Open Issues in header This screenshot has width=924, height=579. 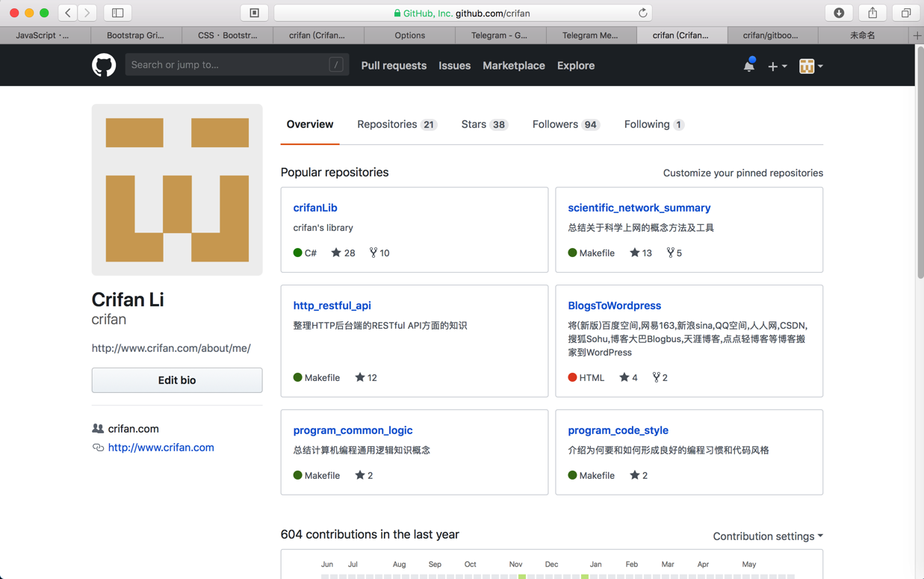[454, 66]
